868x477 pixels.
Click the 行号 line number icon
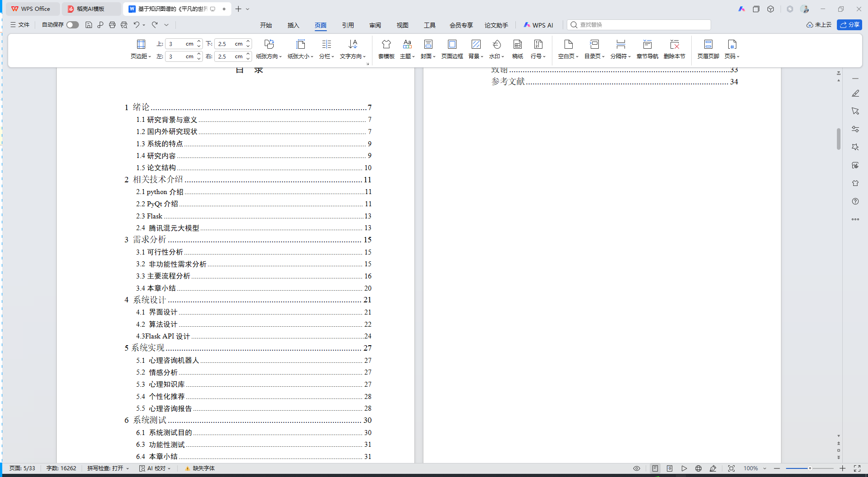click(x=538, y=44)
